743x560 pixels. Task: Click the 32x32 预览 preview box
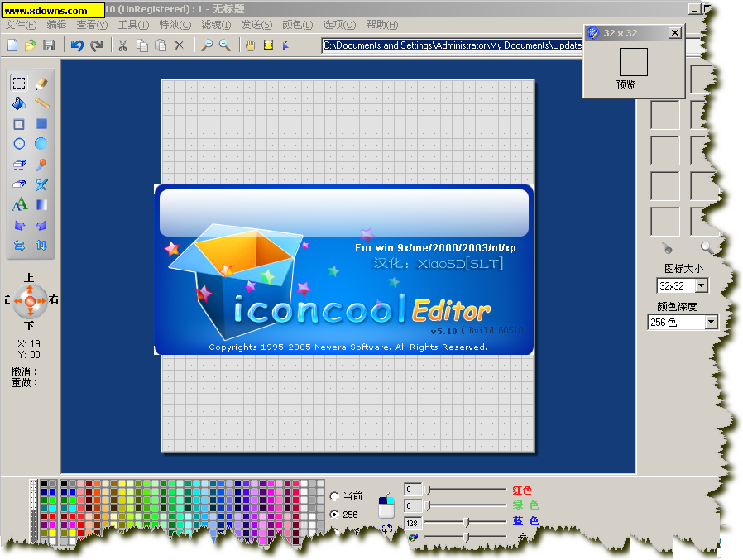coord(633,62)
